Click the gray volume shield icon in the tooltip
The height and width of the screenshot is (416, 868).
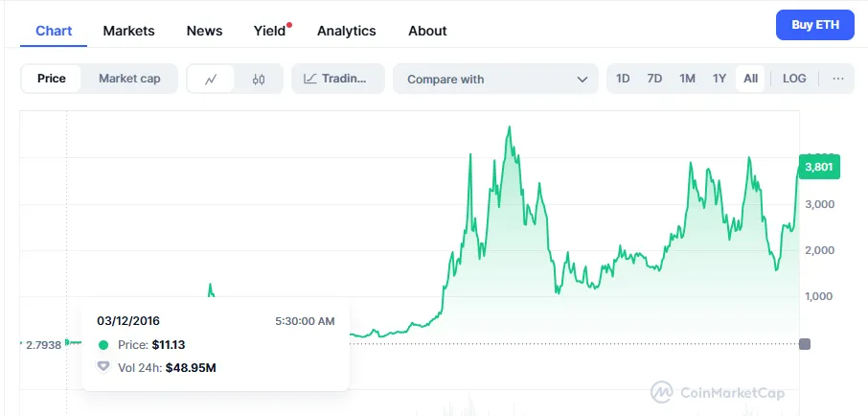[x=103, y=367]
